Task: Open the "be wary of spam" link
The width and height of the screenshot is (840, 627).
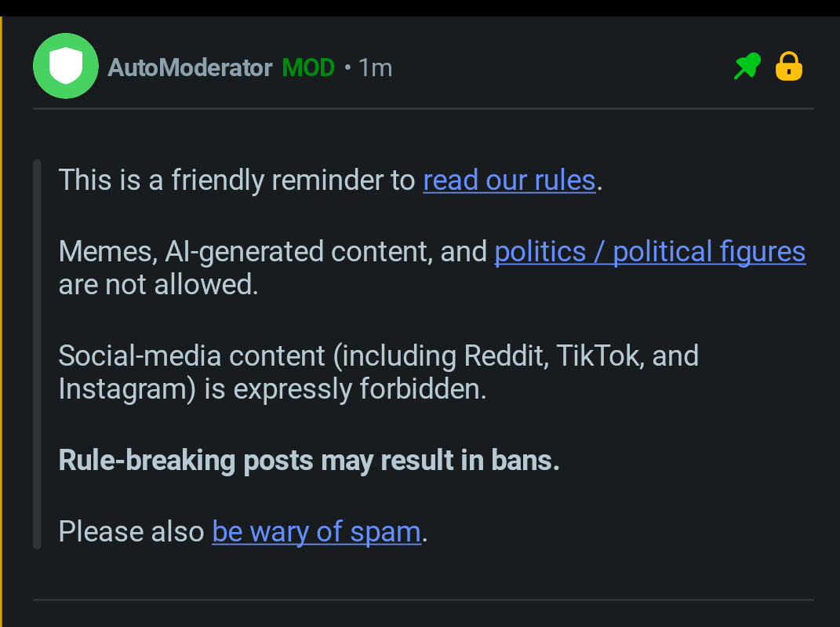Action: point(316,532)
